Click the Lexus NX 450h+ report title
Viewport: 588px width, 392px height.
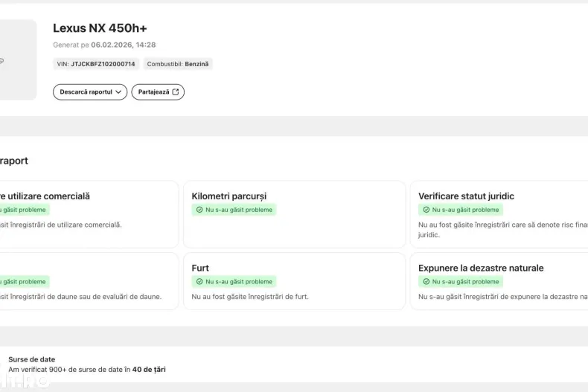[100, 28]
